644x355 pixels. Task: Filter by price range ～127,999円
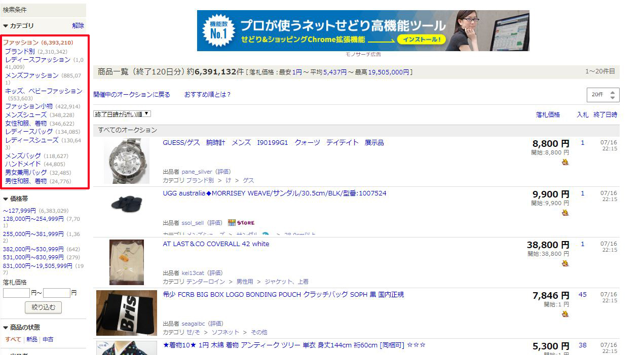pos(19,211)
